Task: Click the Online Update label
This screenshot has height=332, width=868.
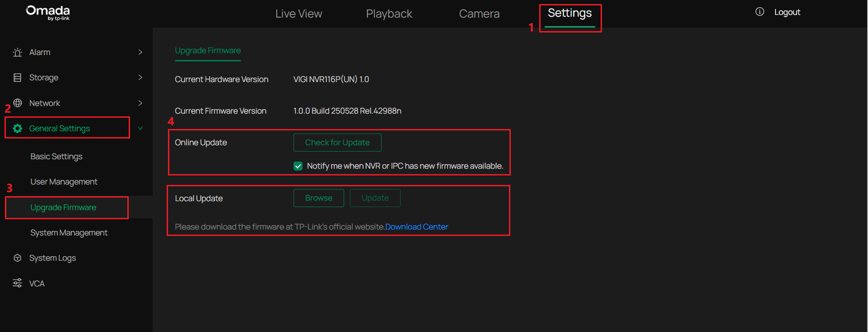Action: pos(201,143)
